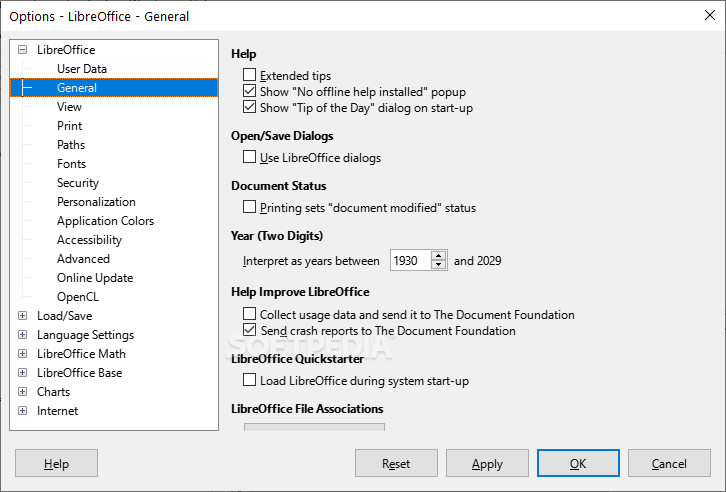Select the LibreOffice Base category label
Image resolution: width=726 pixels, height=492 pixels.
tap(80, 373)
